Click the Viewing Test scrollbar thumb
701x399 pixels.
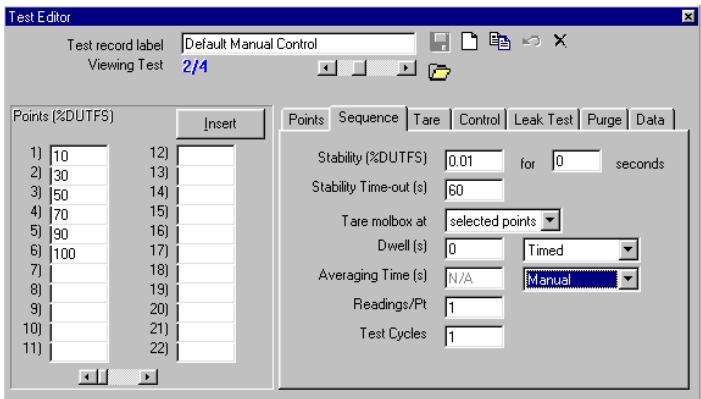pos(359,68)
